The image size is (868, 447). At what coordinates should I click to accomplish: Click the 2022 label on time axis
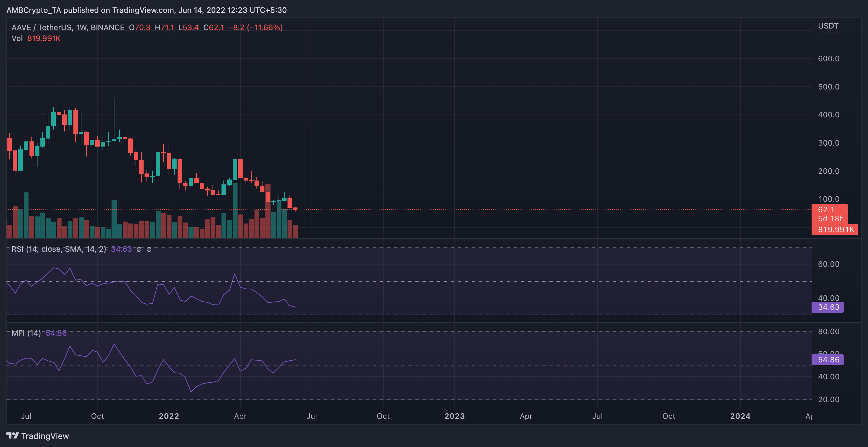[x=169, y=416]
